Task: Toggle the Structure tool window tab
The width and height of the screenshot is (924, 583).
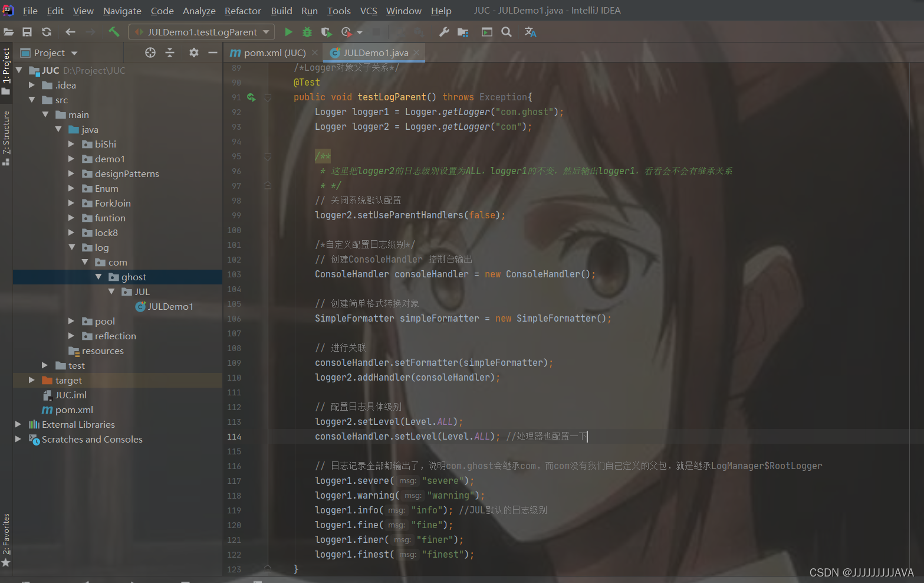Action: (6, 137)
